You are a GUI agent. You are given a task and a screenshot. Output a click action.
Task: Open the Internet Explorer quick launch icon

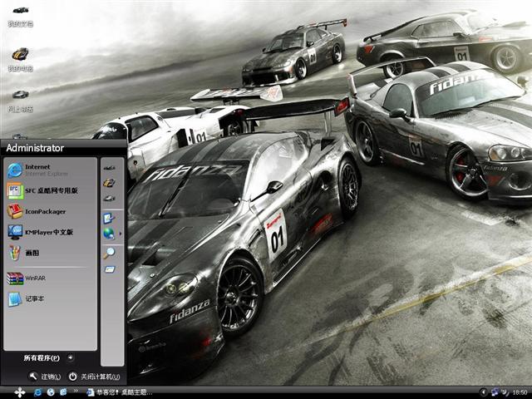(x=37, y=392)
